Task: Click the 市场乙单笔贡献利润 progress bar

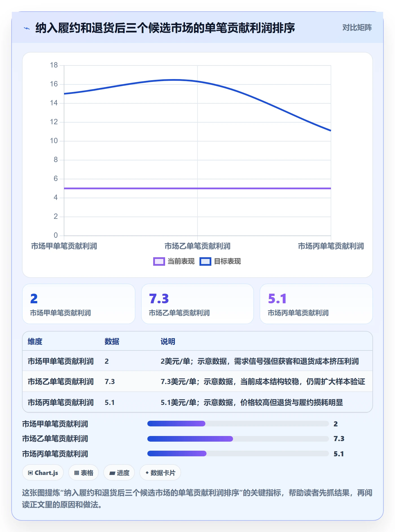Action: [x=238, y=439]
